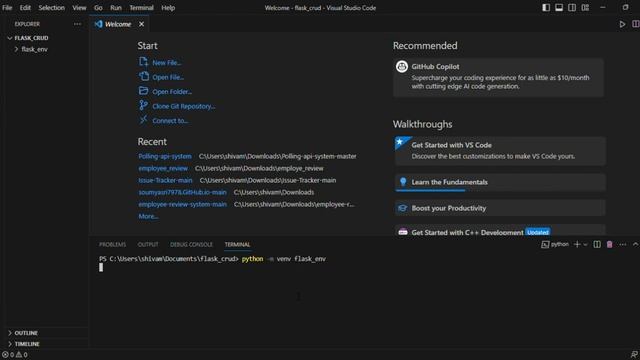Open the Go menu

click(x=98, y=8)
